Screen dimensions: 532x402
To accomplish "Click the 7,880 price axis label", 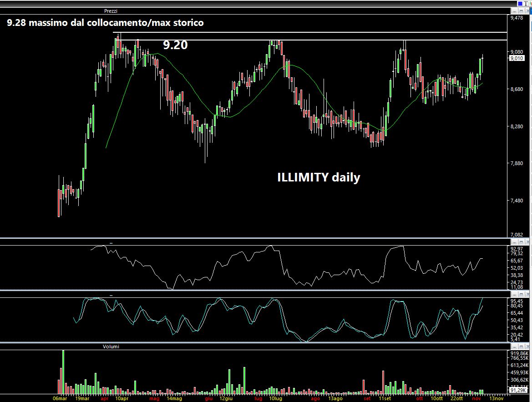I will (x=517, y=163).
